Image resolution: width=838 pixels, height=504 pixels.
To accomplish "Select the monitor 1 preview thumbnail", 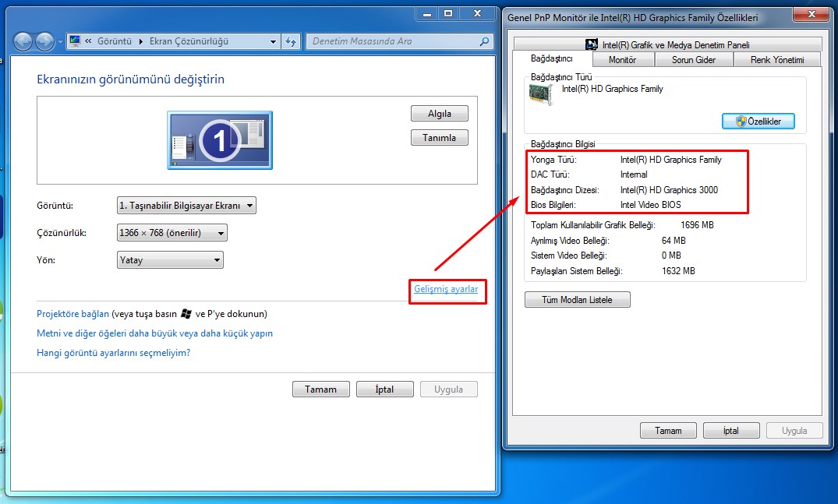I will [219, 140].
